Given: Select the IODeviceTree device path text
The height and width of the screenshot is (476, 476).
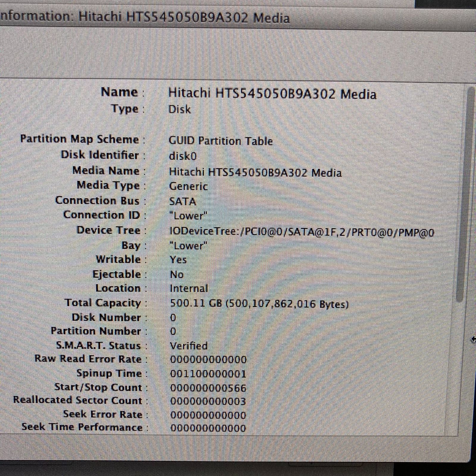Looking at the screenshot, I should [302, 232].
